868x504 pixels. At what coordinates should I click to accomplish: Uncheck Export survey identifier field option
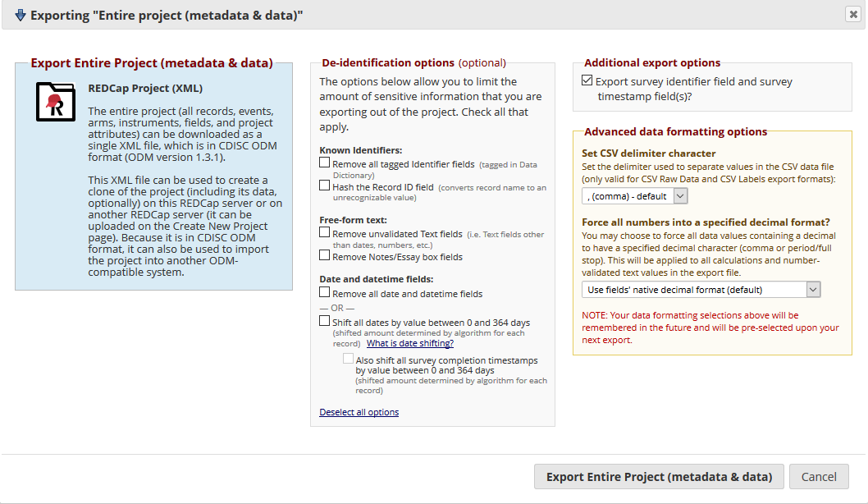click(587, 80)
